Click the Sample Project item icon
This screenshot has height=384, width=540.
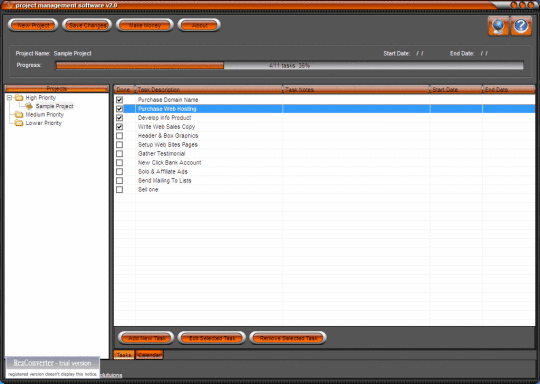(x=29, y=106)
